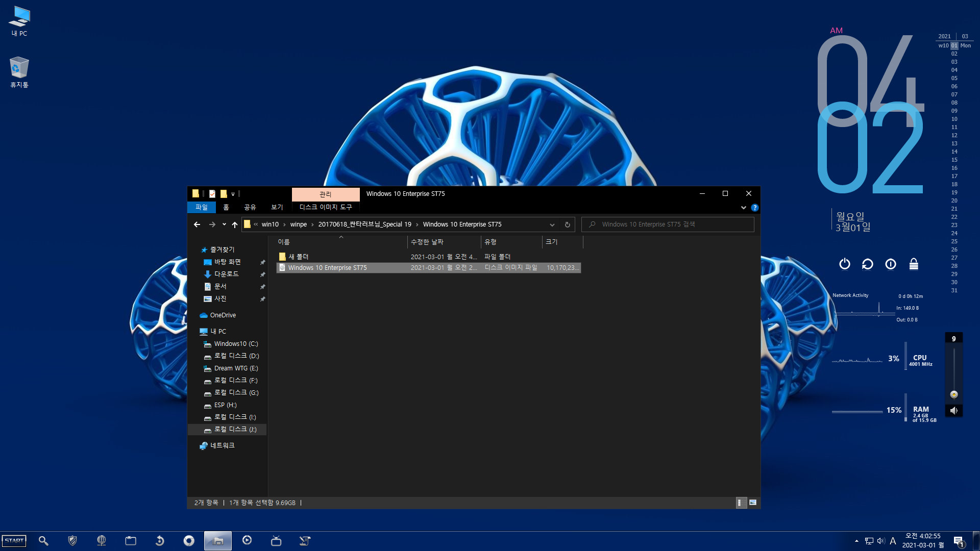
Task: Switch to the 홈 ribbon tab
Action: click(226, 207)
